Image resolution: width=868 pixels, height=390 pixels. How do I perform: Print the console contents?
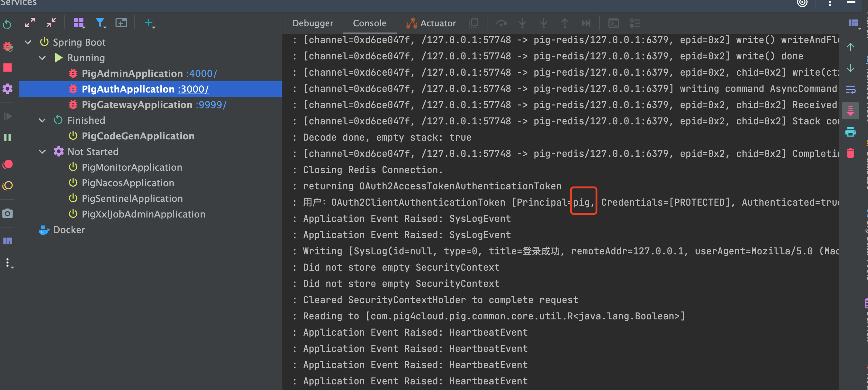851,132
